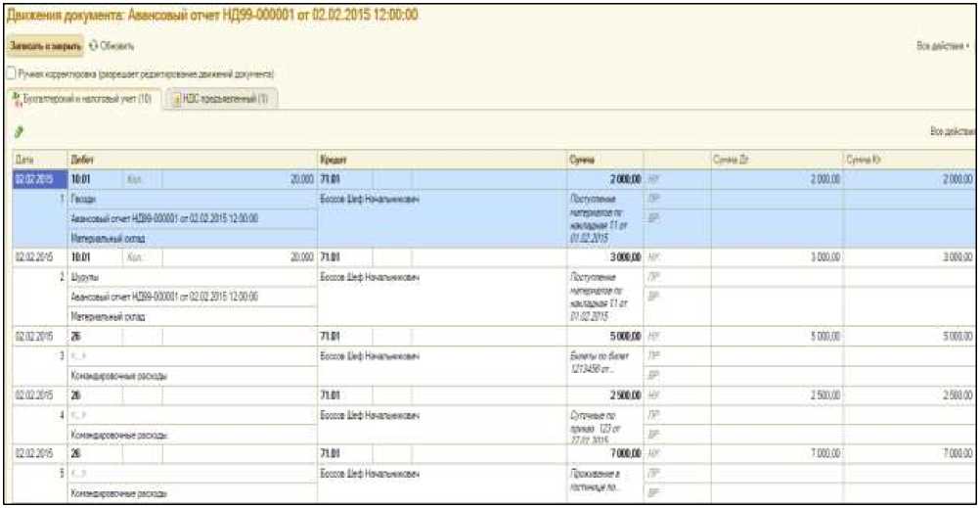This screenshot has height=508, width=980.
Task: Click the 'Дебет' column header
Action: click(x=192, y=161)
